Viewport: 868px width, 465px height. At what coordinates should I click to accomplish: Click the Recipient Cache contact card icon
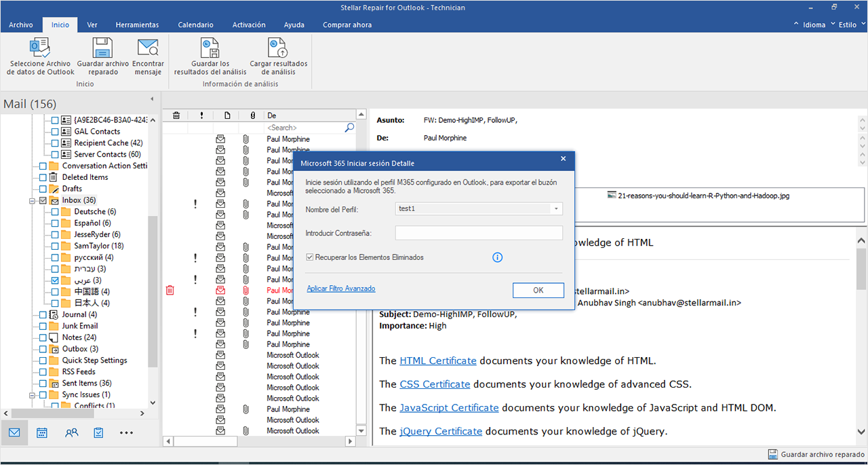click(x=66, y=143)
